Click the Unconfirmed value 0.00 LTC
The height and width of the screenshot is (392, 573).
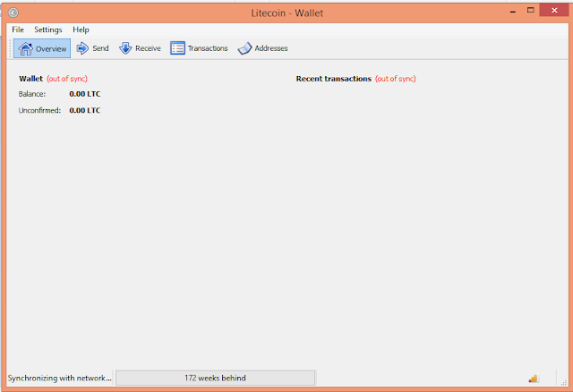click(85, 110)
